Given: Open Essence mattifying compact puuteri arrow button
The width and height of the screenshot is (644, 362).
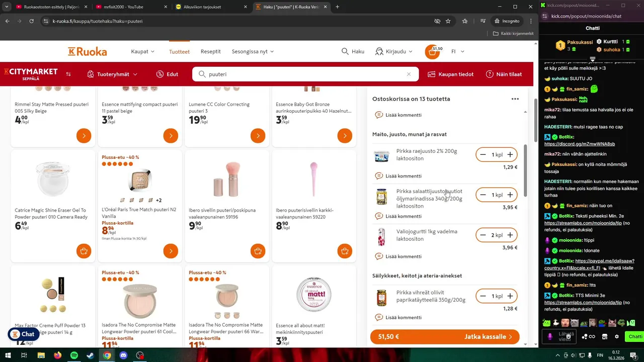Looking at the screenshot, I should tap(171, 136).
